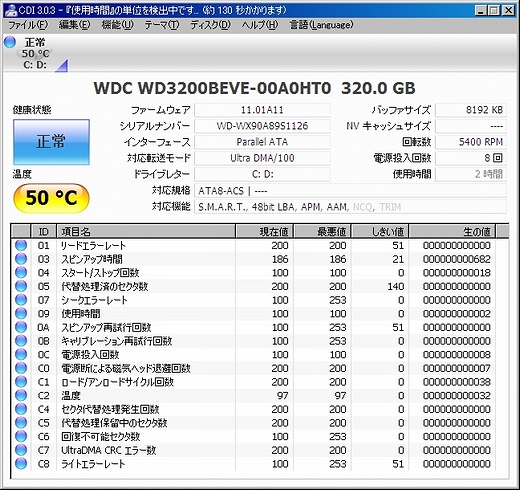The width and height of the screenshot is (520, 490).
Task: Click the firmware value 11.01A11
Action: coord(262,110)
